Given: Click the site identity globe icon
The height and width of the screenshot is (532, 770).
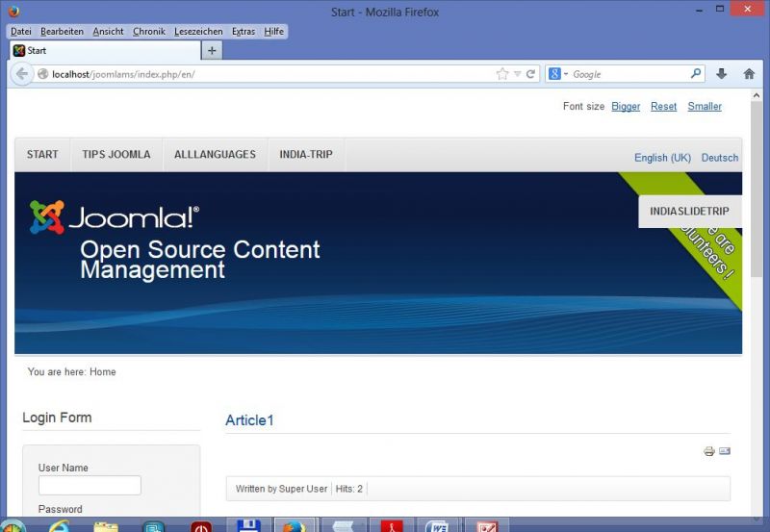Looking at the screenshot, I should click(43, 74).
